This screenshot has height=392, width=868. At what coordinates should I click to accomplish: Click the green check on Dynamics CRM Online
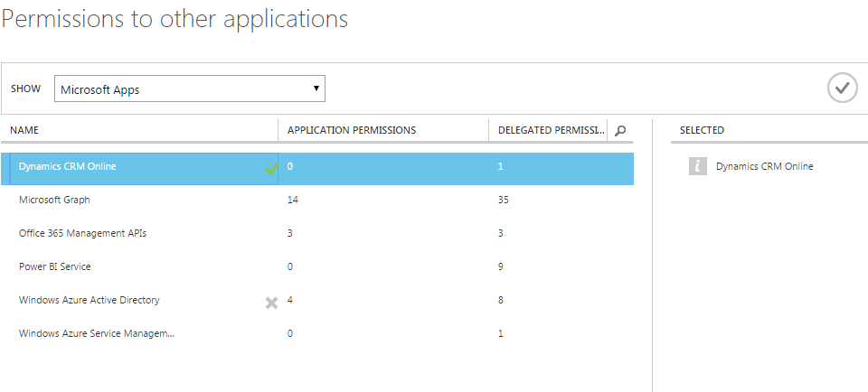coord(271,169)
